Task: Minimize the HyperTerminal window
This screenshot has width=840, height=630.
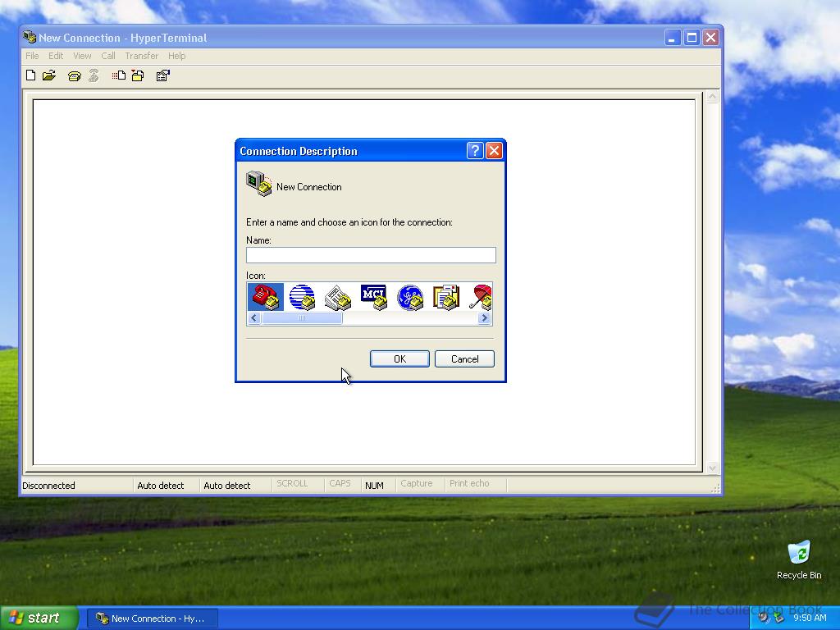Action: 673,38
